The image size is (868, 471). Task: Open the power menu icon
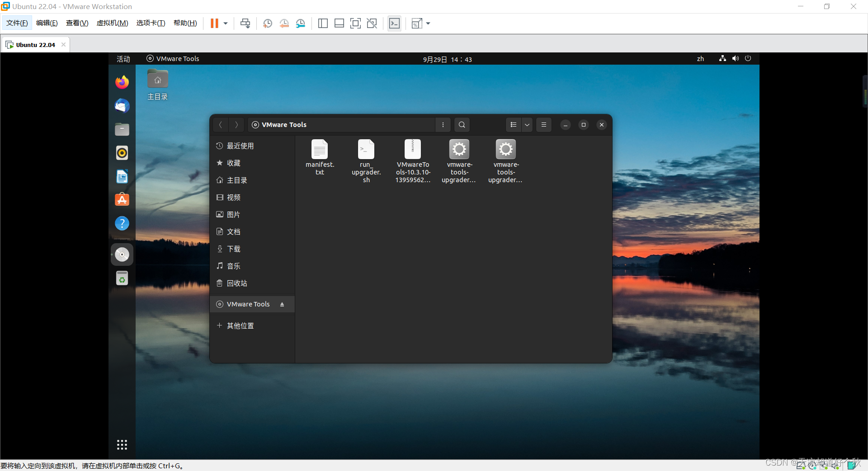748,58
